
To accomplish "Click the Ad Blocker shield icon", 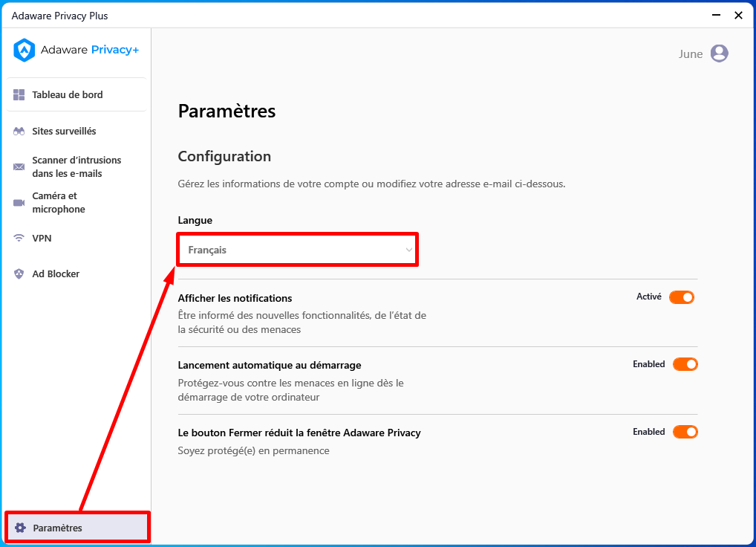I will tap(19, 274).
